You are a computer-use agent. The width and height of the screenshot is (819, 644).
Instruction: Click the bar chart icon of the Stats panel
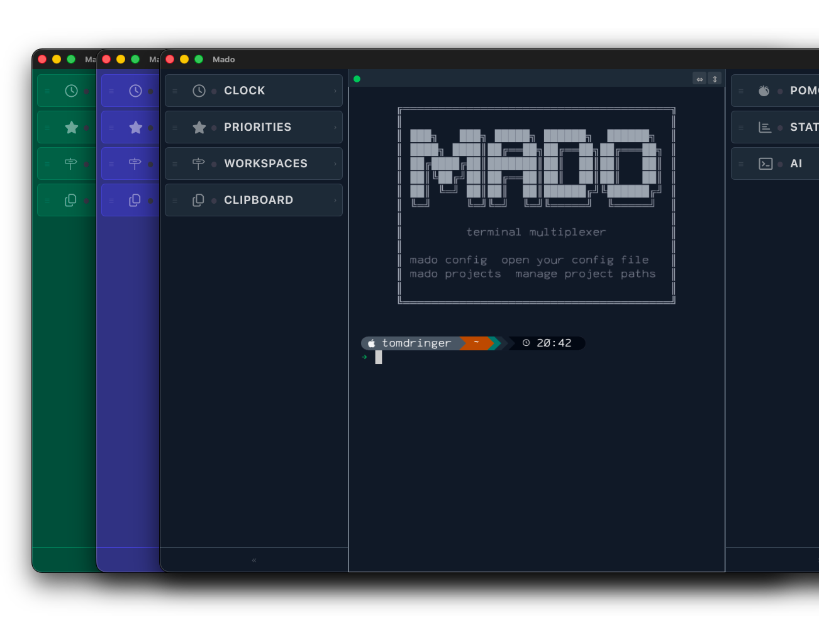765,127
